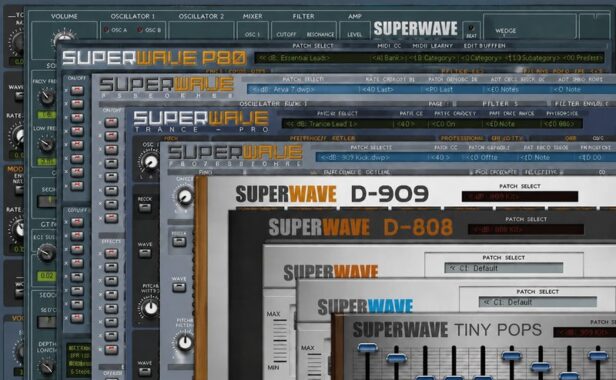Viewport: 616px width, 380px height.
Task: Click the WAVE button in the 909 kick window
Action: (x=179, y=288)
